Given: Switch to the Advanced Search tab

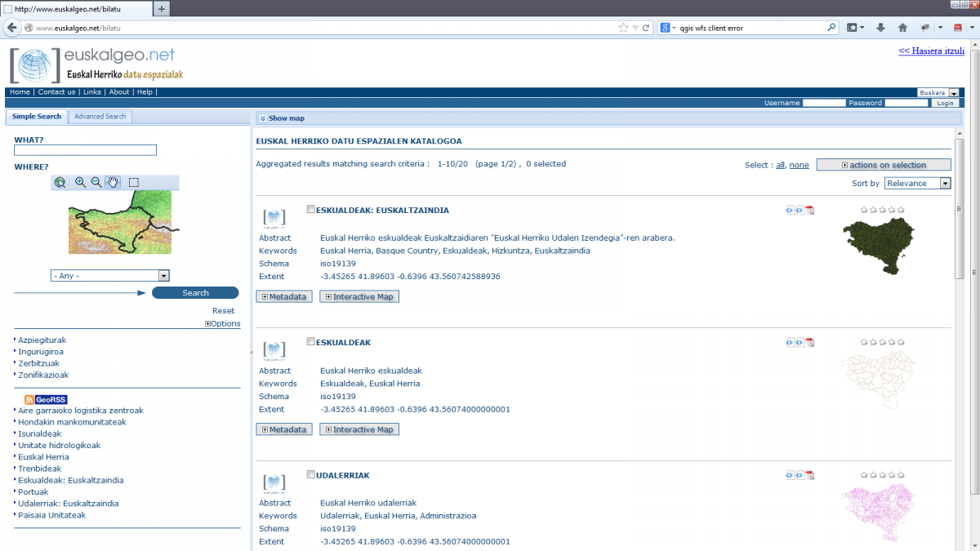Looking at the screenshot, I should [100, 117].
